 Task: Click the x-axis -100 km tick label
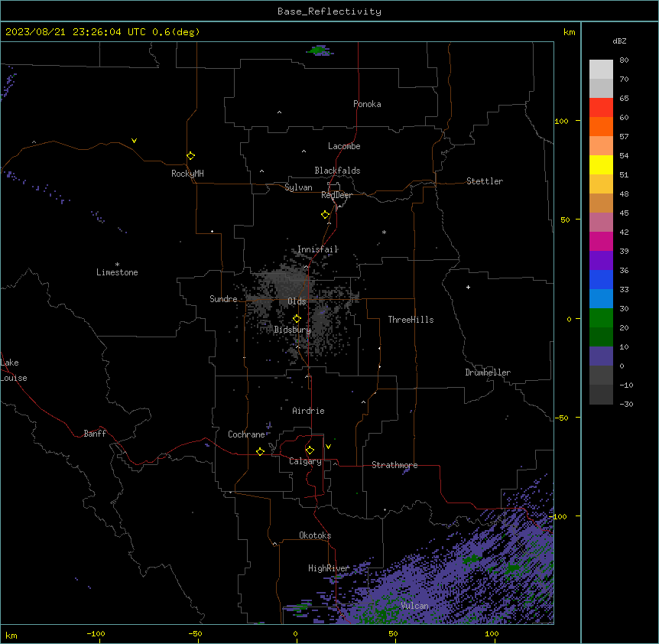click(96, 633)
